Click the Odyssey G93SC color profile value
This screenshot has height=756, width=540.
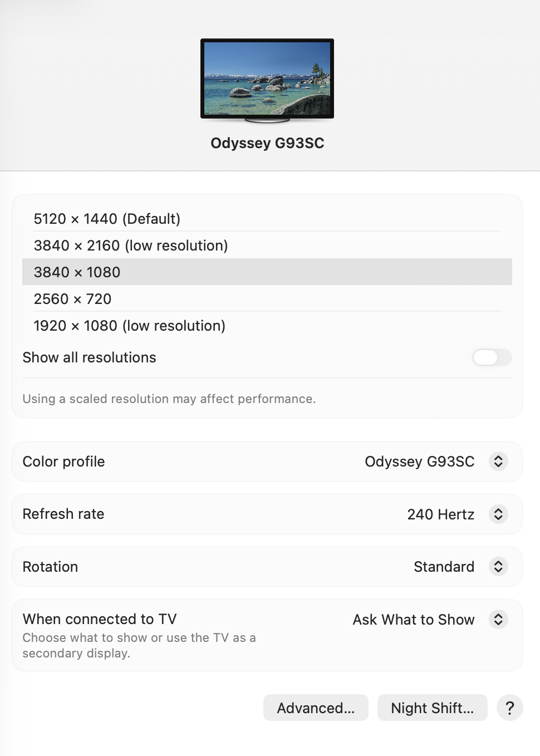(420, 462)
